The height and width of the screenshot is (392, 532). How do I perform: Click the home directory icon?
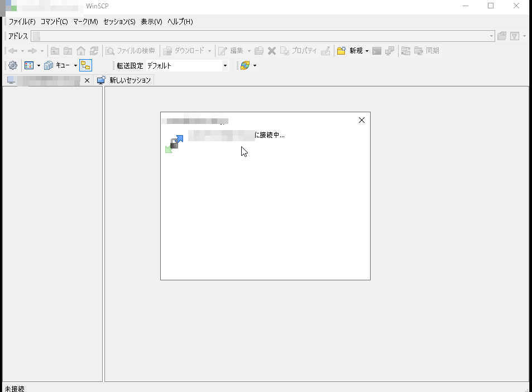(81, 51)
